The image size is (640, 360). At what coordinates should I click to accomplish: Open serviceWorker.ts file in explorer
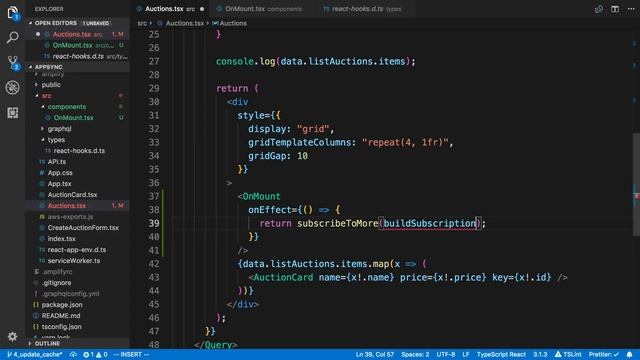click(x=74, y=261)
